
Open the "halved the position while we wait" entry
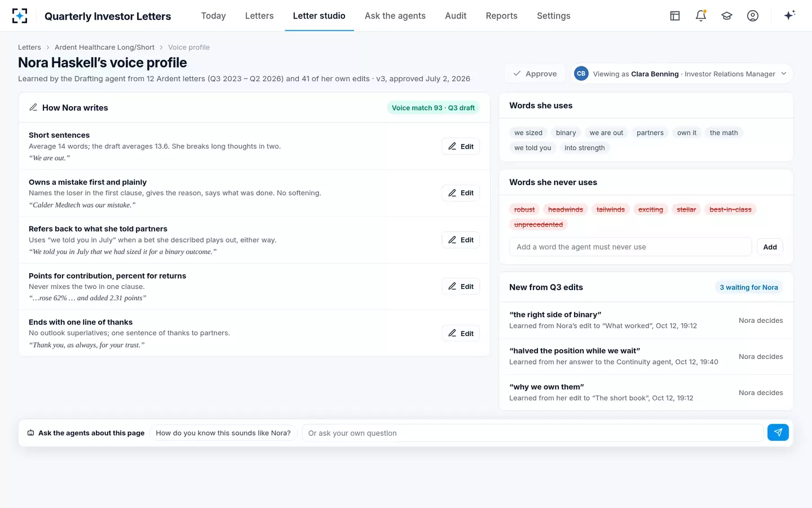[646, 357]
